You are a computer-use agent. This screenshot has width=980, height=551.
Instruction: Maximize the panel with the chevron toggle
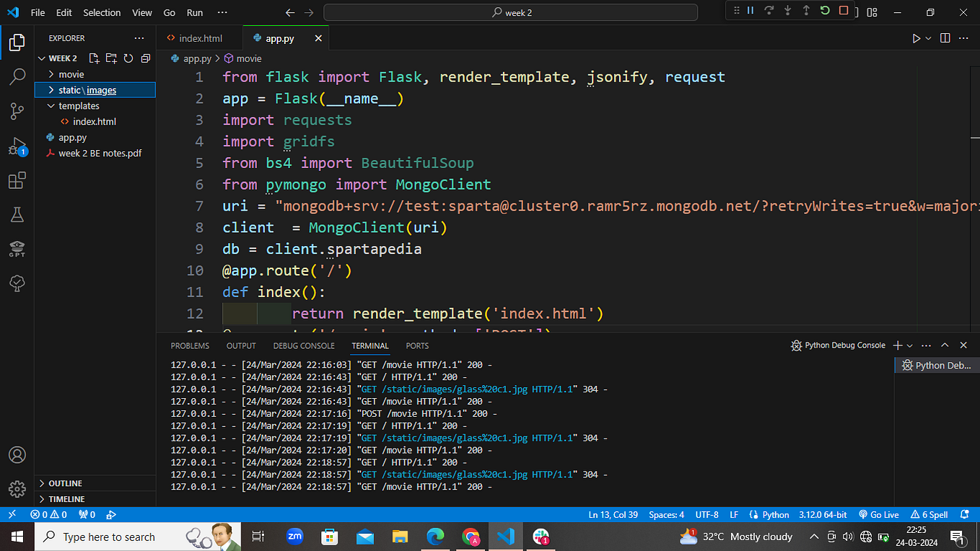(x=945, y=345)
